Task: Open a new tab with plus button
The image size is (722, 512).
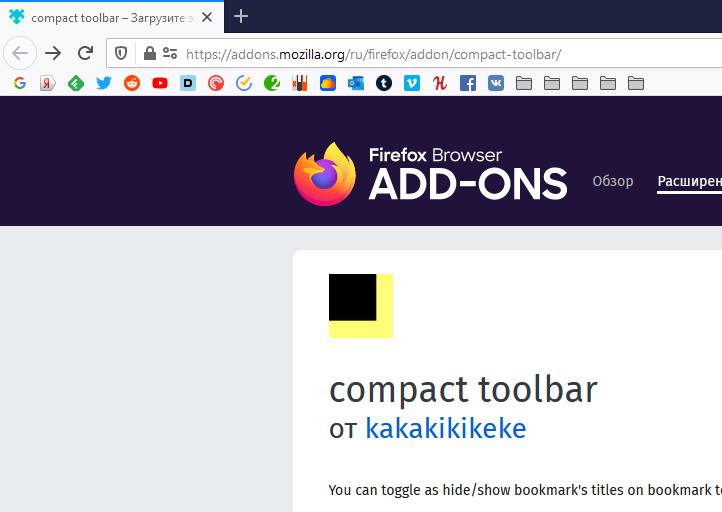Action: (241, 17)
